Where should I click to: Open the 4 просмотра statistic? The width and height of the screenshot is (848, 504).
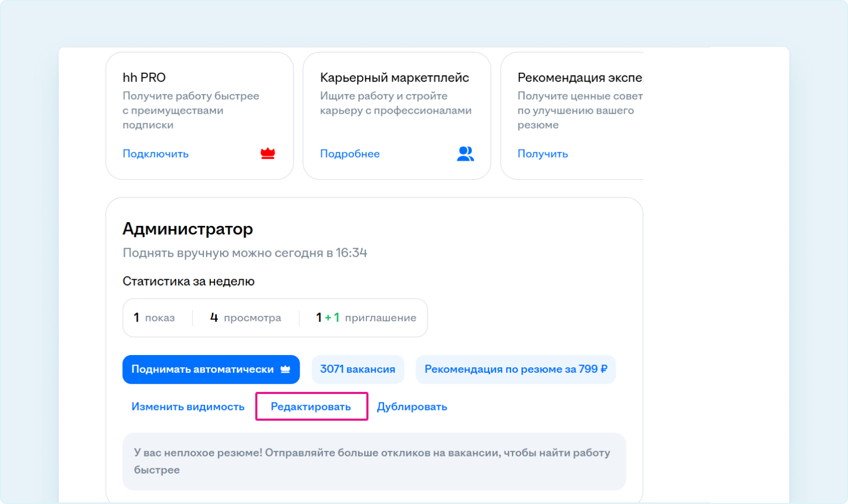pos(246,318)
